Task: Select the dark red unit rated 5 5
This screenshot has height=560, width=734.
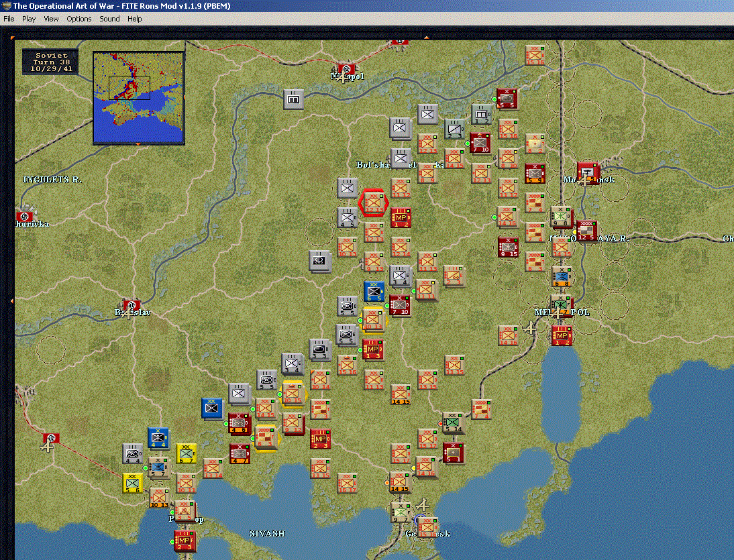Action: pyautogui.click(x=507, y=99)
